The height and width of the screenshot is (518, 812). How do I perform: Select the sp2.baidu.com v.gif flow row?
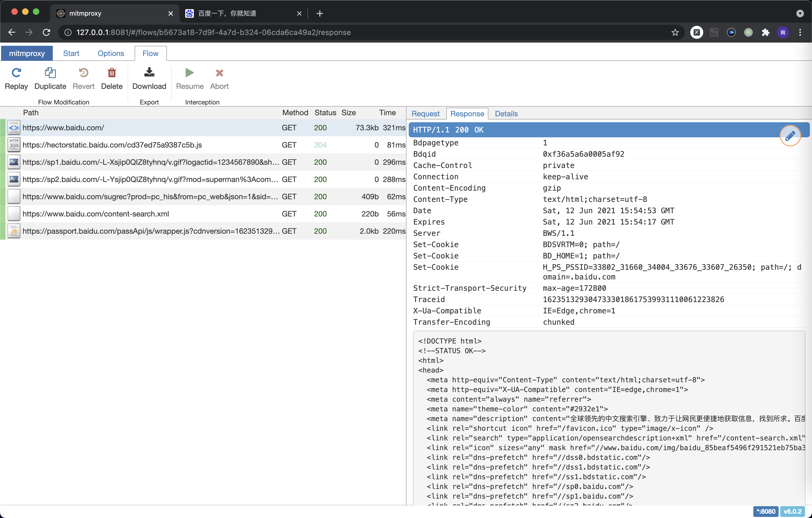point(203,179)
